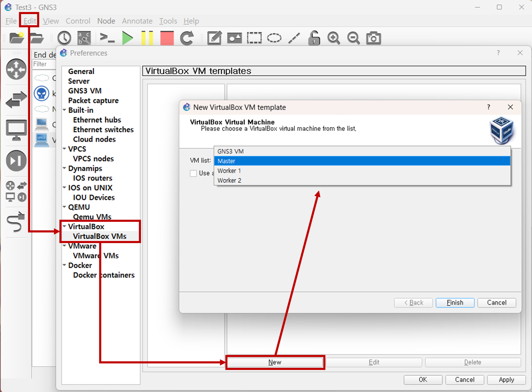
Task: Click the Zoom in magnifier icon
Action: (334, 38)
